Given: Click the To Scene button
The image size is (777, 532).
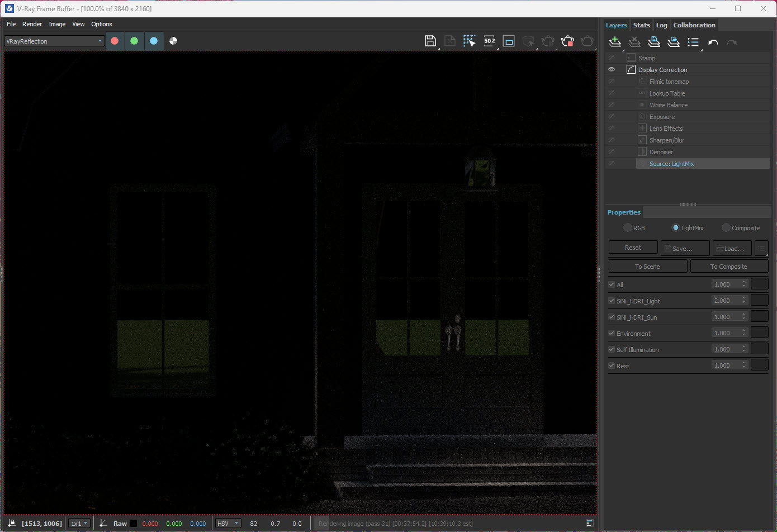Looking at the screenshot, I should 647,267.
